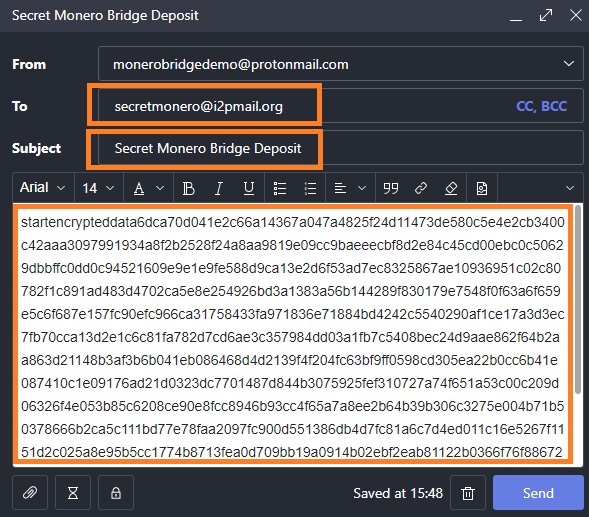Toggle underline text formatting
589x517 pixels.
point(249,188)
